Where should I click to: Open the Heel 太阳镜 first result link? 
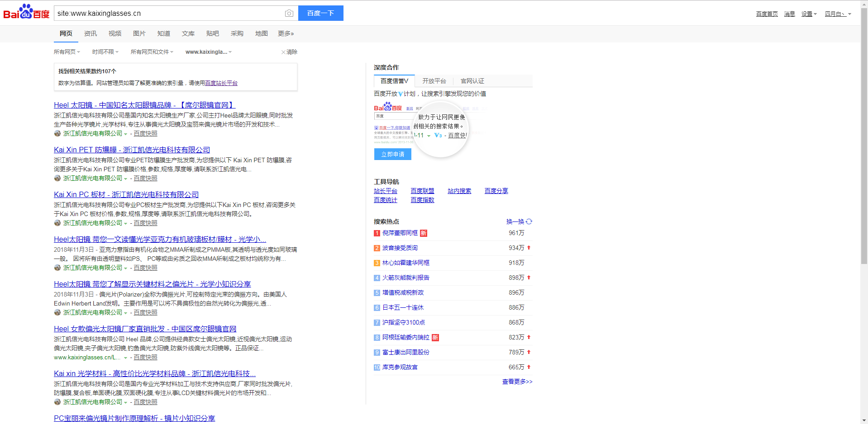(145, 105)
